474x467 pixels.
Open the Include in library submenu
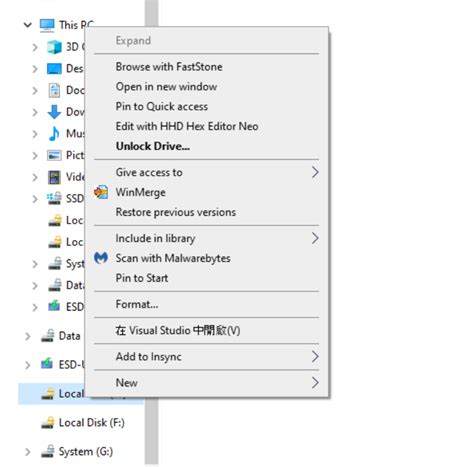pyautogui.click(x=206, y=238)
